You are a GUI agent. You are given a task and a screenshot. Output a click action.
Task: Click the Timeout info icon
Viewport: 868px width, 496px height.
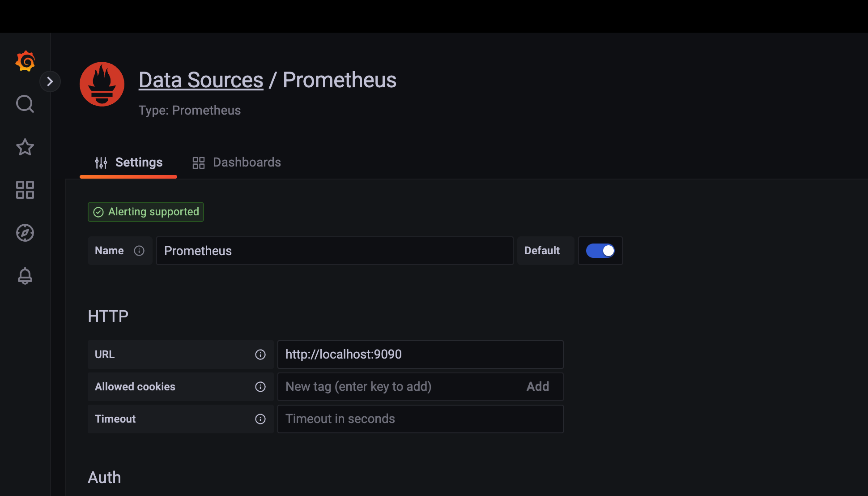click(260, 419)
